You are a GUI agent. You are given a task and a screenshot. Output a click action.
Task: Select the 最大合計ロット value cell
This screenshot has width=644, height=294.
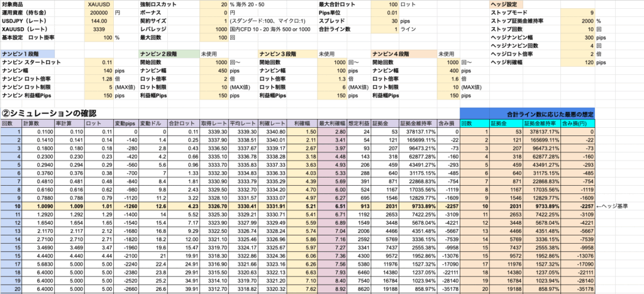click(x=385, y=4)
